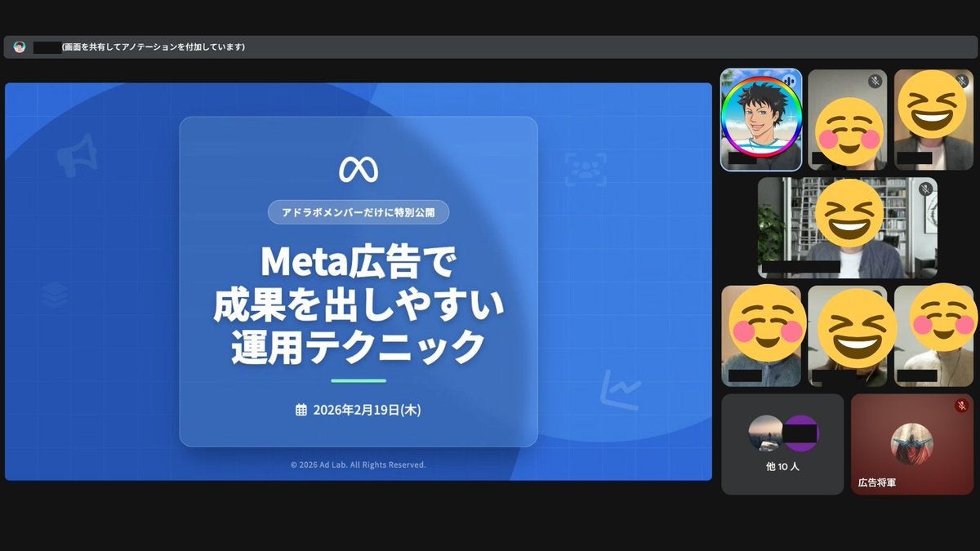Screen dimensions: 980x551
Task: Click the audience group icon on slide
Action: click(586, 170)
